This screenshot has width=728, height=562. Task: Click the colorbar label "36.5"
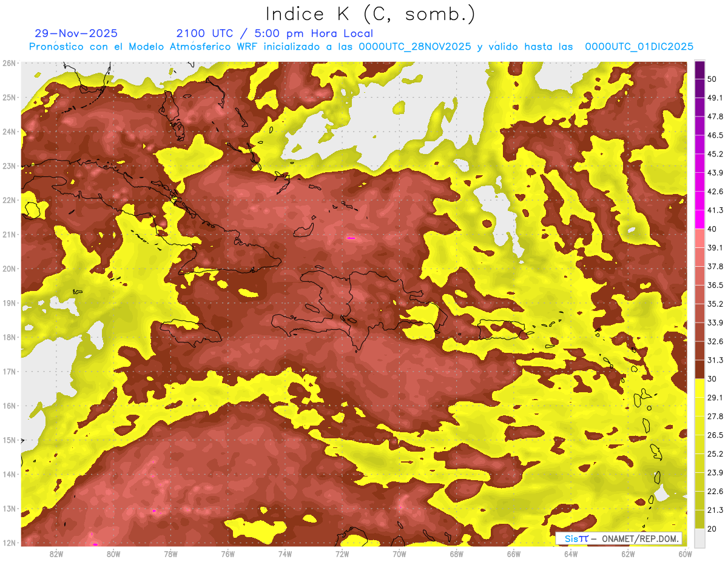click(715, 285)
